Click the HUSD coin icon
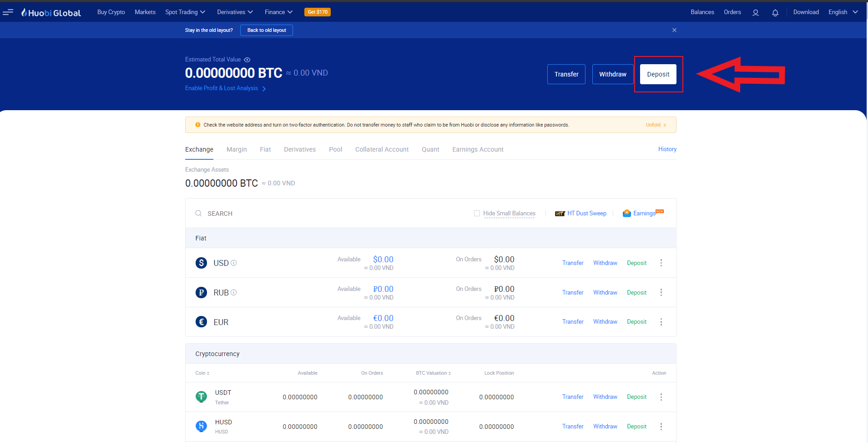Viewport: 868px width, 443px height. [x=201, y=426]
